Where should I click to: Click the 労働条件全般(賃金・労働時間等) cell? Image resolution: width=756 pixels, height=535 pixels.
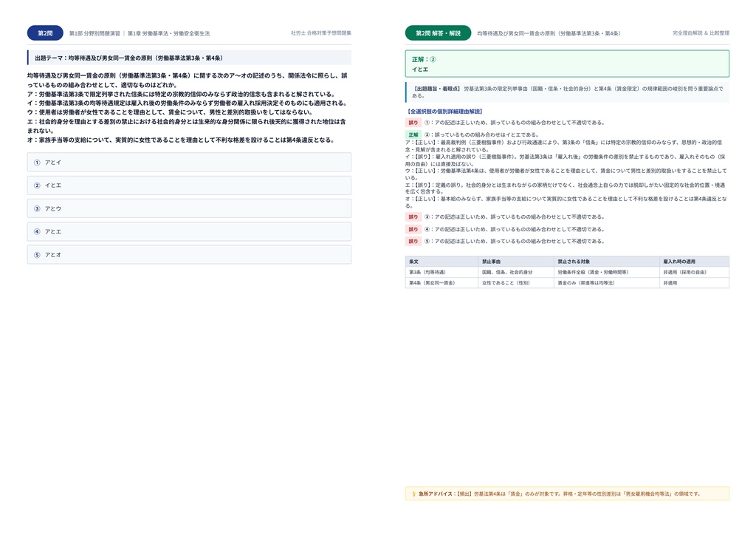(x=607, y=272)
